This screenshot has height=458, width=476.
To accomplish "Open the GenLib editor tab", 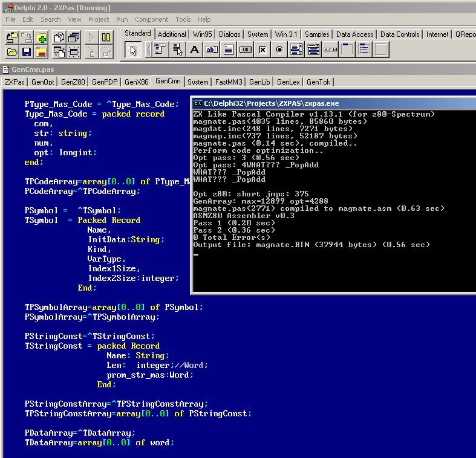I will 259,82.
